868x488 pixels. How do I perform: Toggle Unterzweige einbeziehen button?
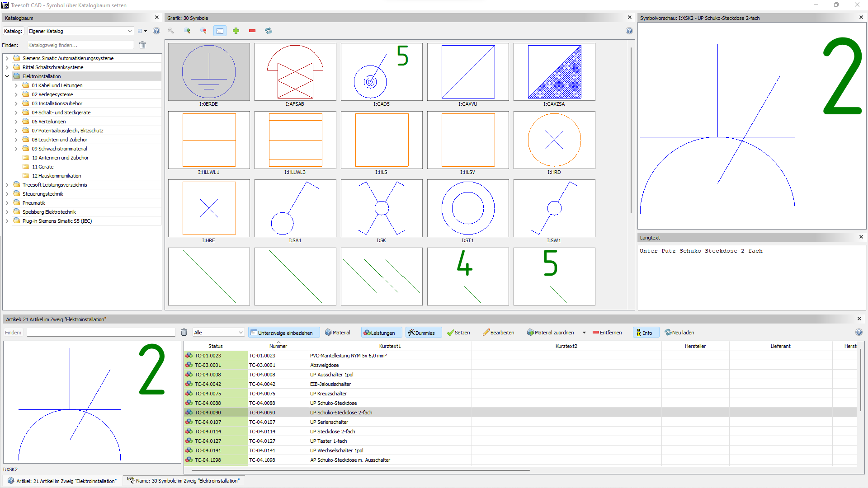click(x=284, y=333)
